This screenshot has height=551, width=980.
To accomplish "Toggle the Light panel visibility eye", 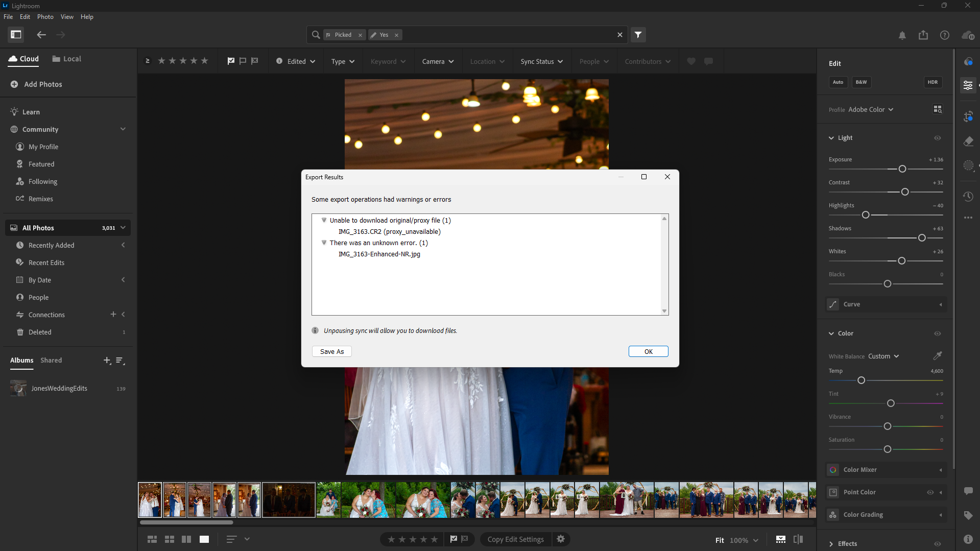I will coord(938,138).
